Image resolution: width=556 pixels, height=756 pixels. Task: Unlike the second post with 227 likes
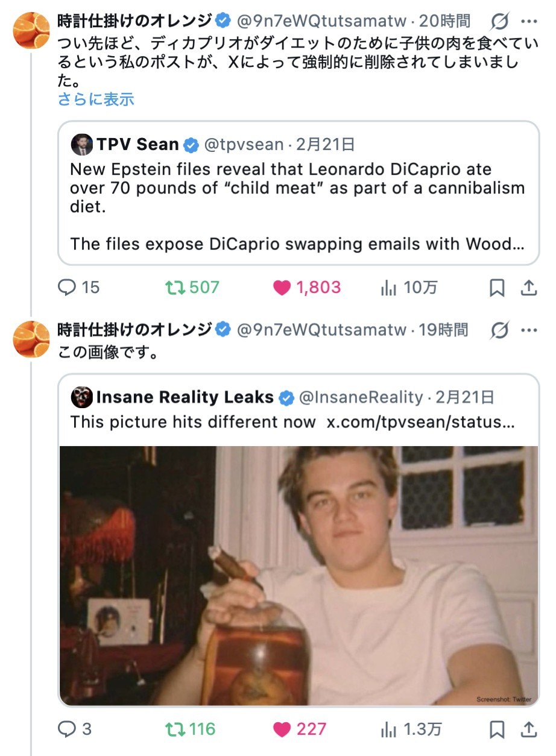click(x=282, y=729)
